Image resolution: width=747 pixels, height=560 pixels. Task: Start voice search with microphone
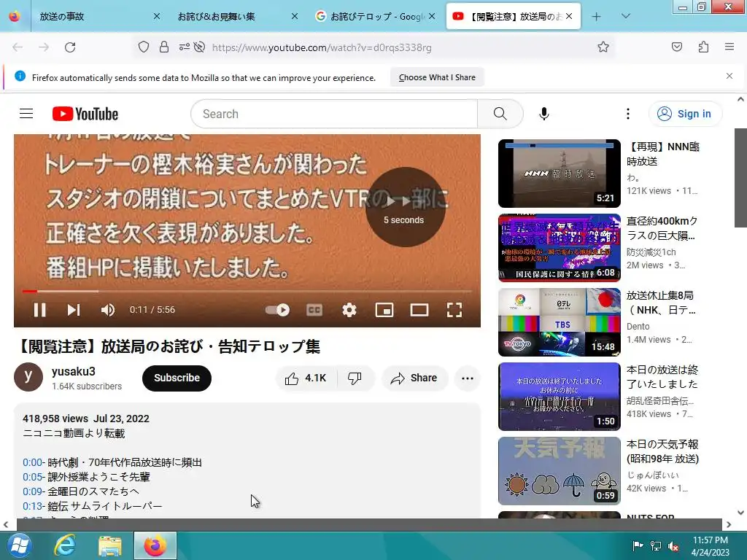[544, 114]
